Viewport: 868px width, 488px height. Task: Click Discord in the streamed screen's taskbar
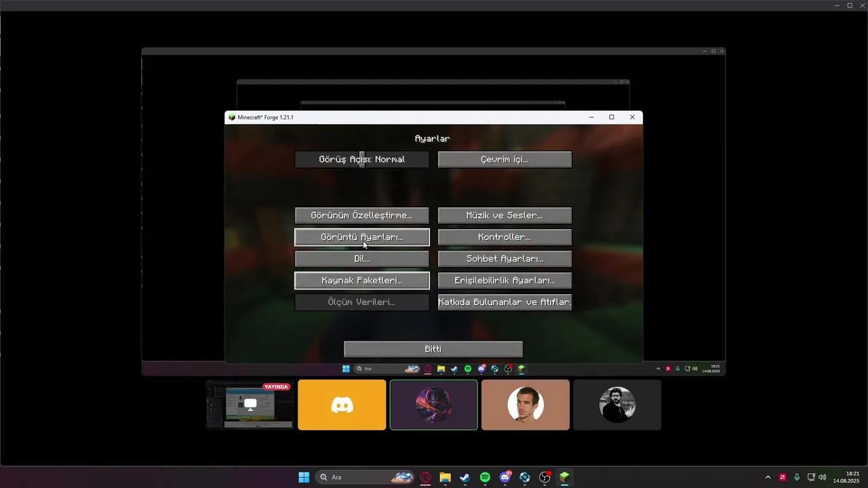click(x=481, y=369)
